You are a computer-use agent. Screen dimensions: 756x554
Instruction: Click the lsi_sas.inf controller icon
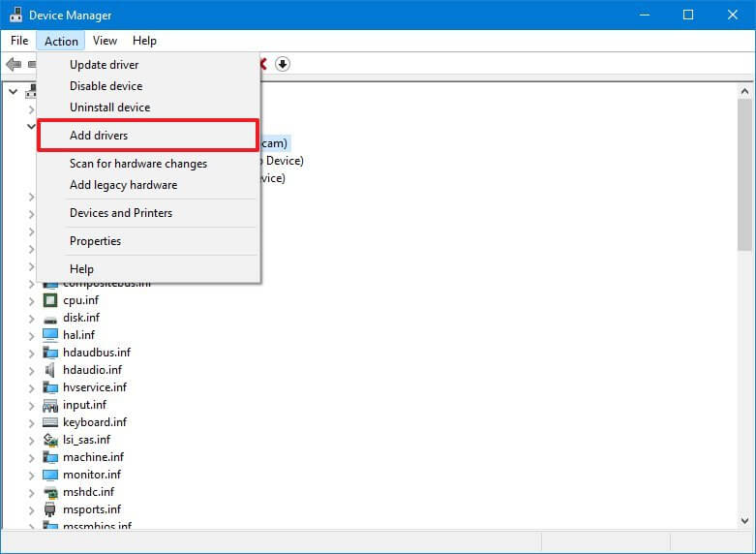(50, 440)
